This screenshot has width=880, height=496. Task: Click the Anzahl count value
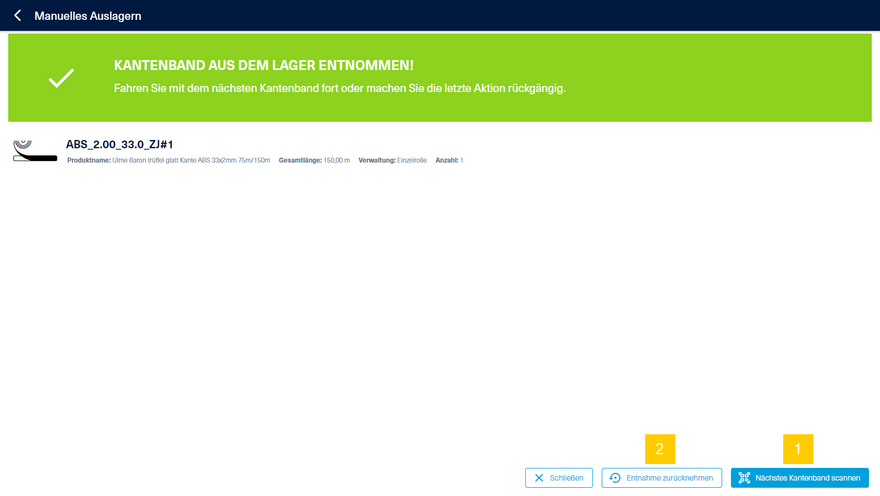[x=461, y=160]
